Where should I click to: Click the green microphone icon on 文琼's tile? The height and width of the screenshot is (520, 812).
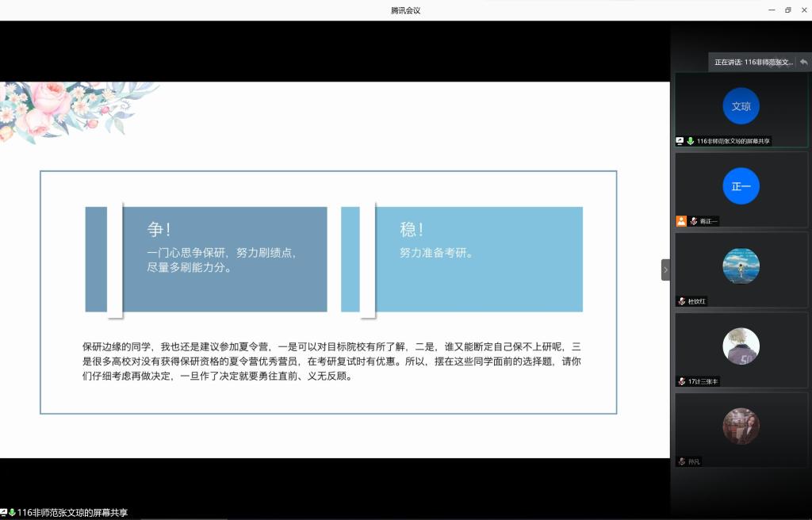coord(690,141)
